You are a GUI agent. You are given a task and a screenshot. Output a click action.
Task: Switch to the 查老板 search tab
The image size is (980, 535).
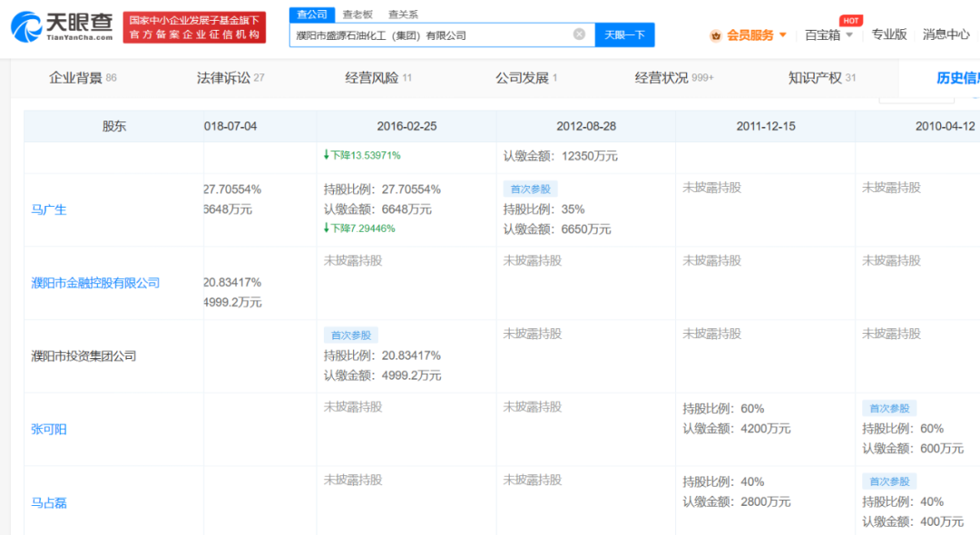[358, 15]
